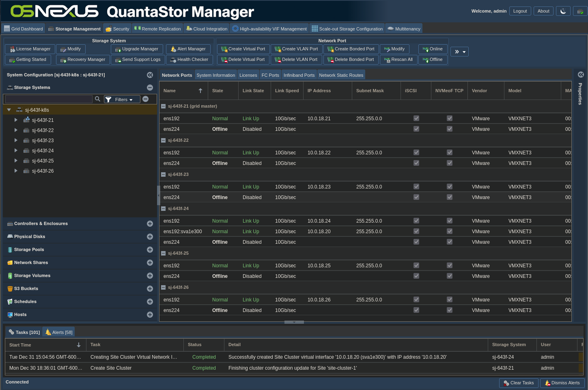
Task: Click the storage systems search input field
Action: (x=49, y=99)
